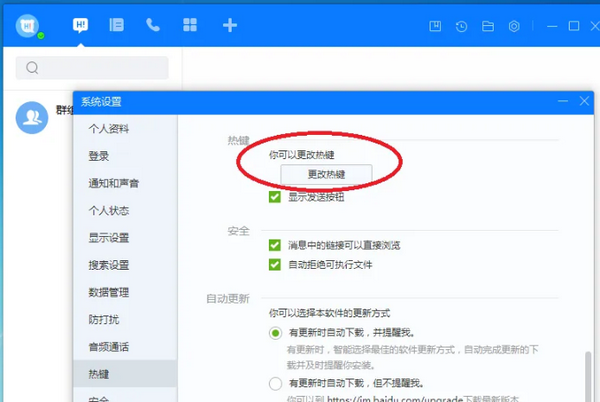The height and width of the screenshot is (402, 600).
Task: Open the messages chat tab icon
Action: tap(81, 25)
